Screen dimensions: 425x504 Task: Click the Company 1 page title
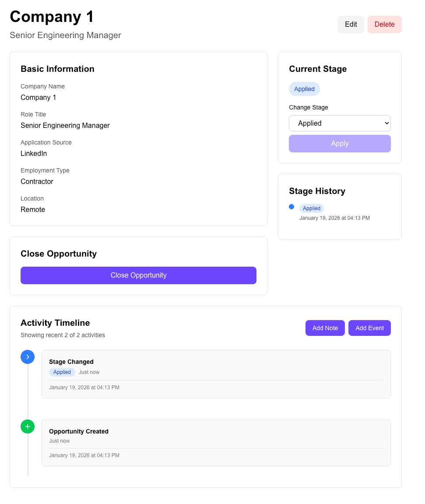(x=51, y=17)
